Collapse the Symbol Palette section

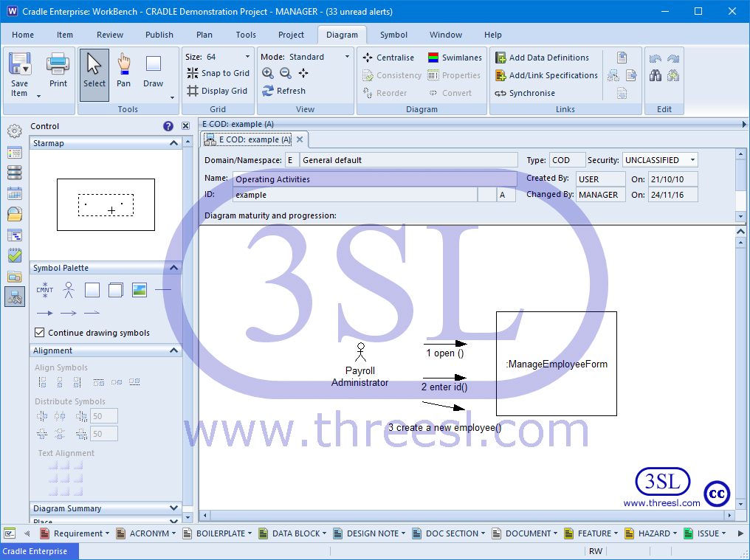[173, 268]
